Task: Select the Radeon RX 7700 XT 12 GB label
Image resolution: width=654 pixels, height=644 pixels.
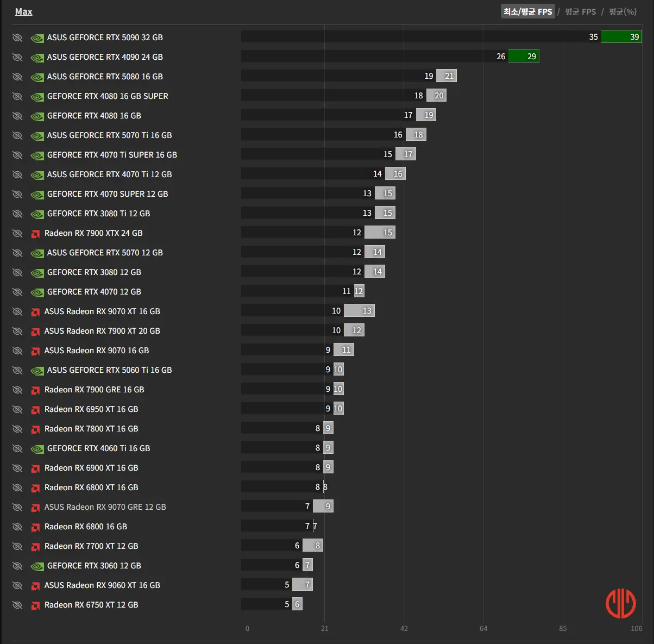Action: (91, 546)
